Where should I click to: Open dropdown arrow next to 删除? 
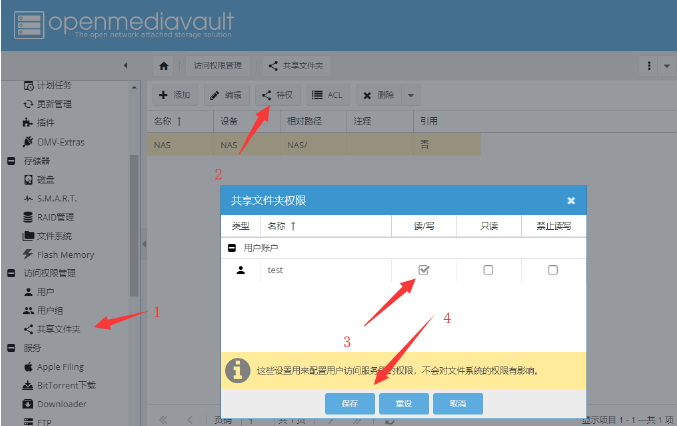coord(410,95)
